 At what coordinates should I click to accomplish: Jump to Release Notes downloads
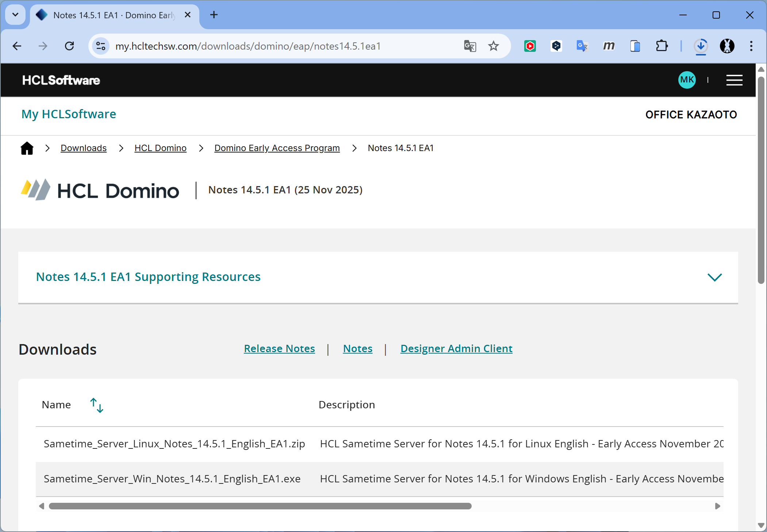click(x=280, y=349)
